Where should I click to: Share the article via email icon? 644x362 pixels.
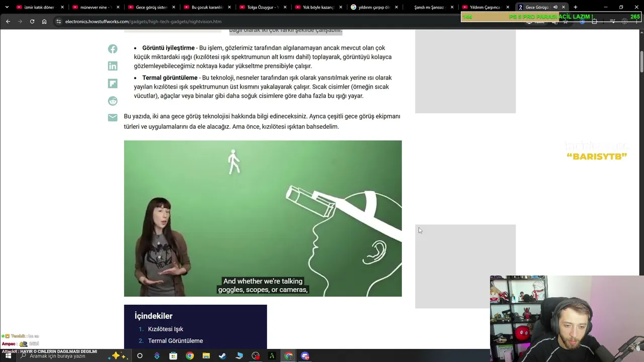(113, 118)
